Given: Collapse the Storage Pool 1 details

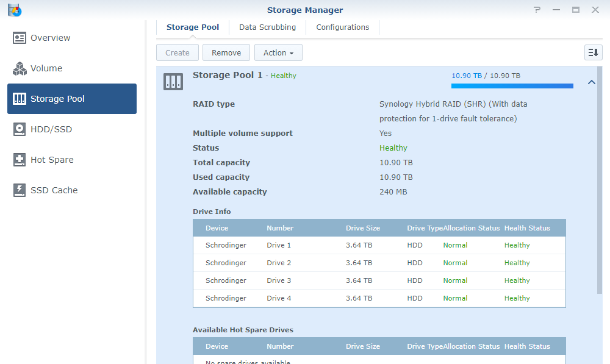Looking at the screenshot, I should click(x=591, y=82).
